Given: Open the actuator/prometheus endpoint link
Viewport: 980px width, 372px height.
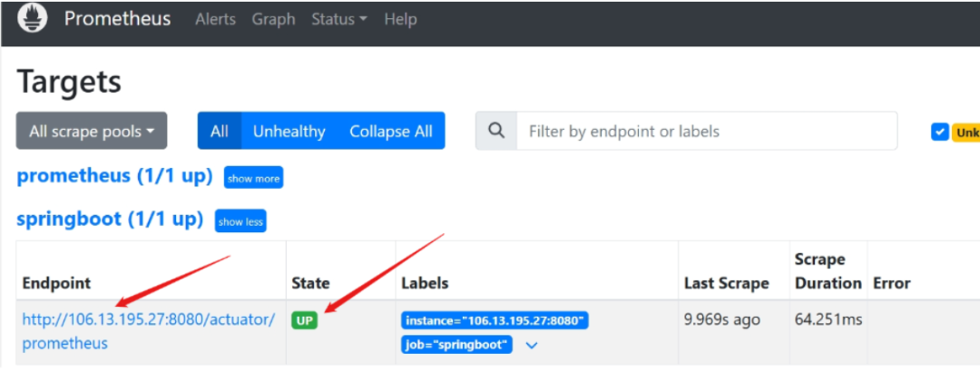Looking at the screenshot, I should coord(148,331).
